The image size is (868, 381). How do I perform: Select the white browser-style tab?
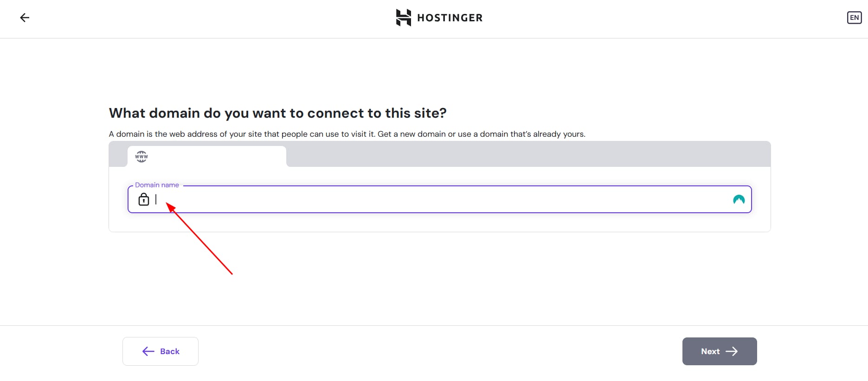[x=207, y=157]
